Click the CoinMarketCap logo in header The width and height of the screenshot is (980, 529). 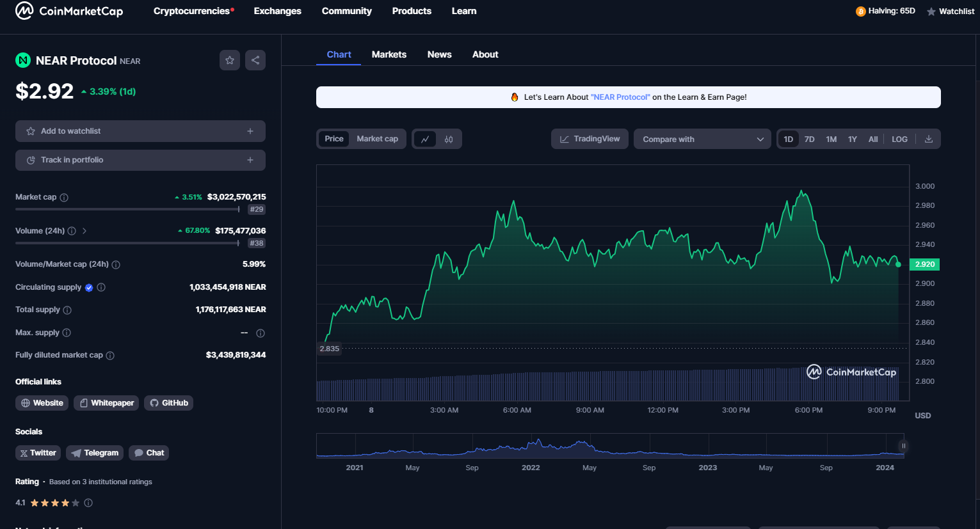tap(69, 11)
